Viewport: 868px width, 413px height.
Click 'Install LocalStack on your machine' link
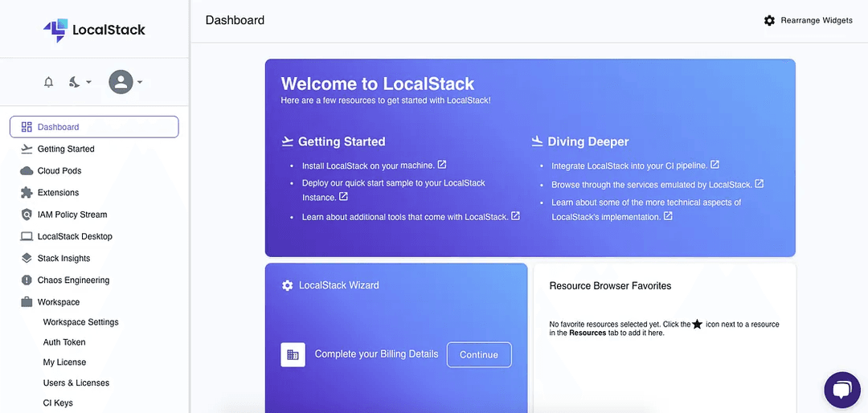pos(368,166)
